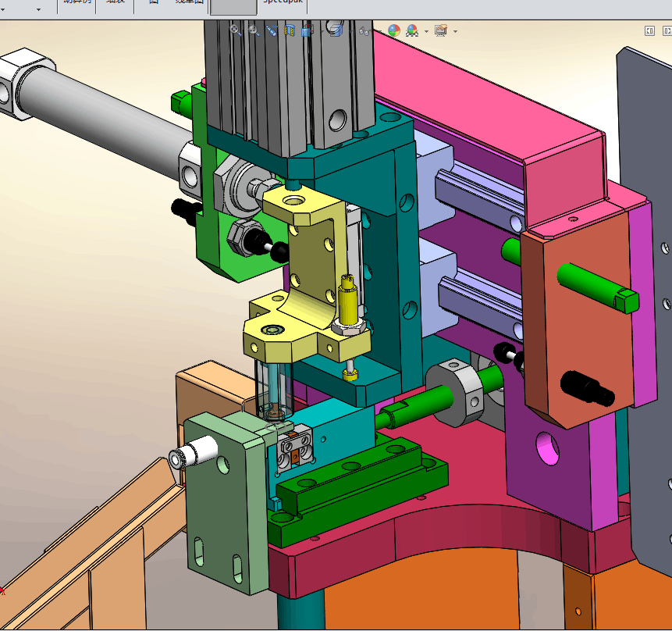Open the View Orientation dropdown arrow
The image size is (672, 631).
(322, 31)
